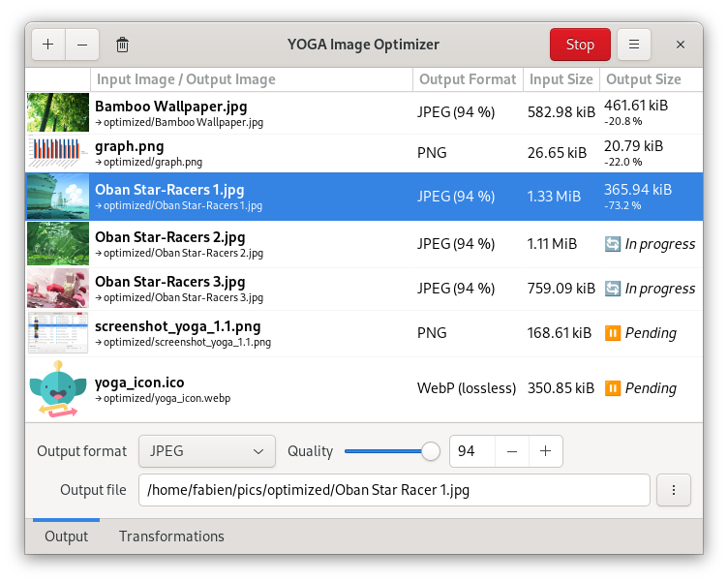Click the 582.98 kiB input size
Image resolution: width=728 pixels, height=582 pixels.
click(561, 112)
